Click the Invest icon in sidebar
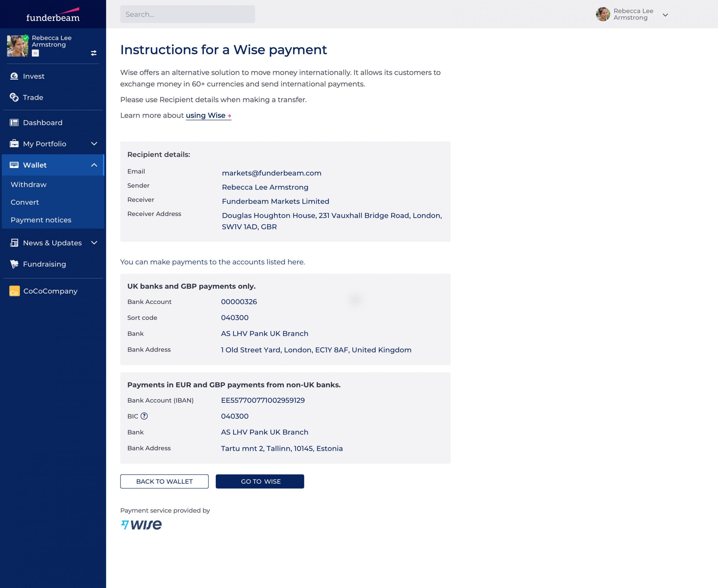Screen dimensions: 718x588 click(14, 76)
